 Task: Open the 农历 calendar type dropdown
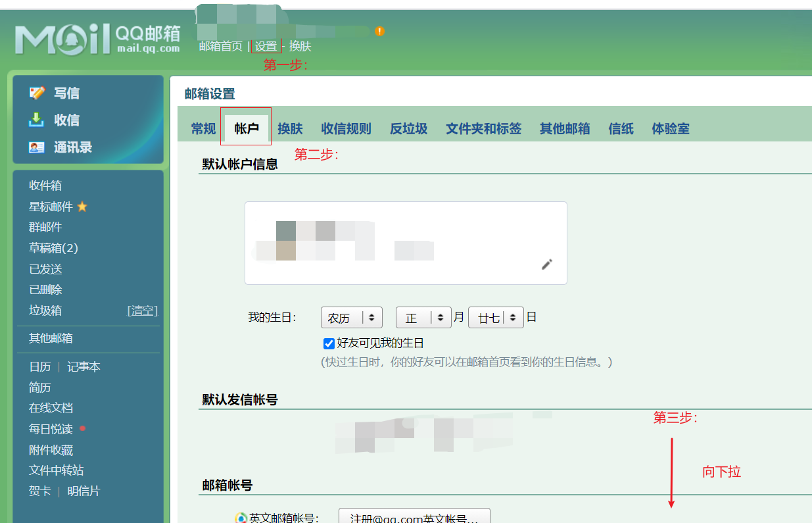tap(351, 317)
